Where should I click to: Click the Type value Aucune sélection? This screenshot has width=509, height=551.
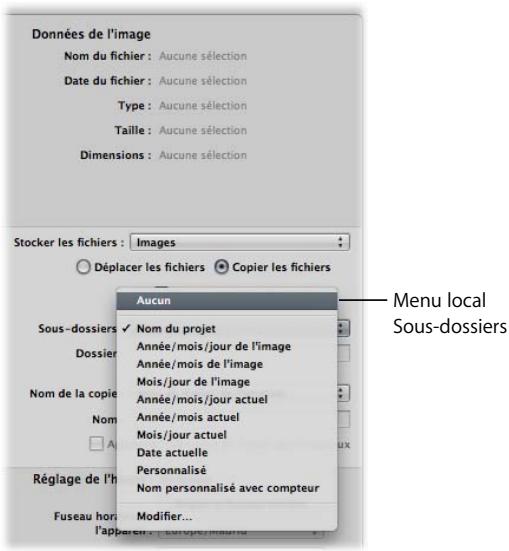(x=203, y=106)
